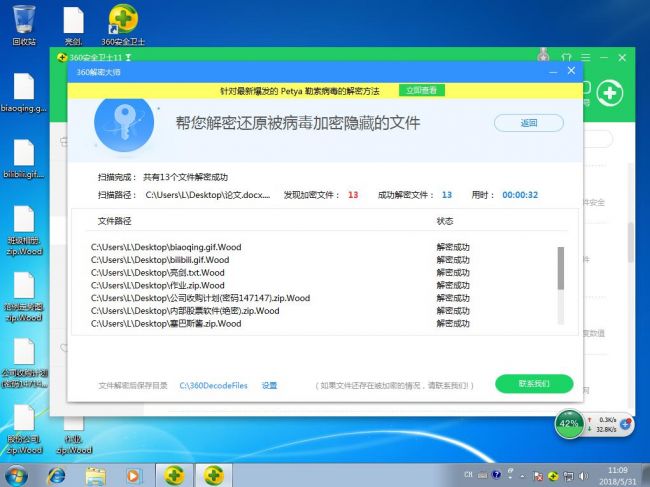Screen dimensions: 650x487
Task: Open the skin (shirt) icon in 360安全卫士 title bar
Action: [x=566, y=57]
